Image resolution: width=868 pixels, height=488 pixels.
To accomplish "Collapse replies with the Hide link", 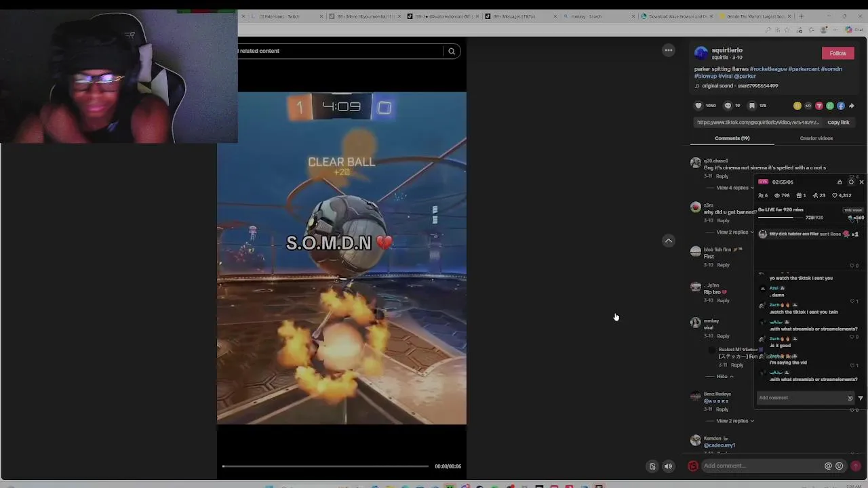I will 725,376.
